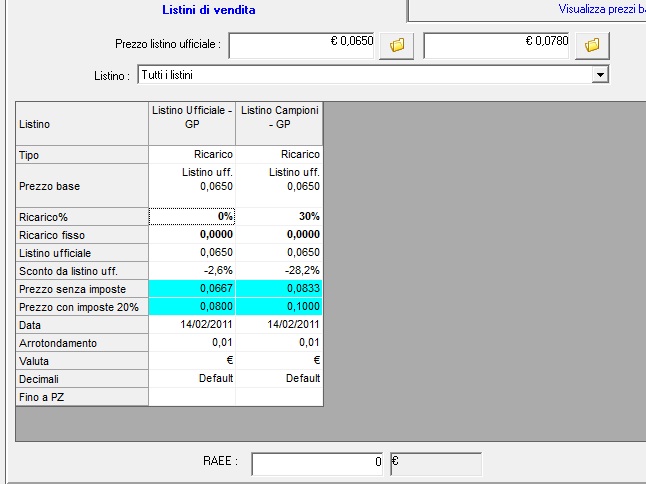This screenshot has width=646, height=484.
Task: Click Ricarico fisso 0,0000 in Listino Campioni column
Action: (x=279, y=234)
